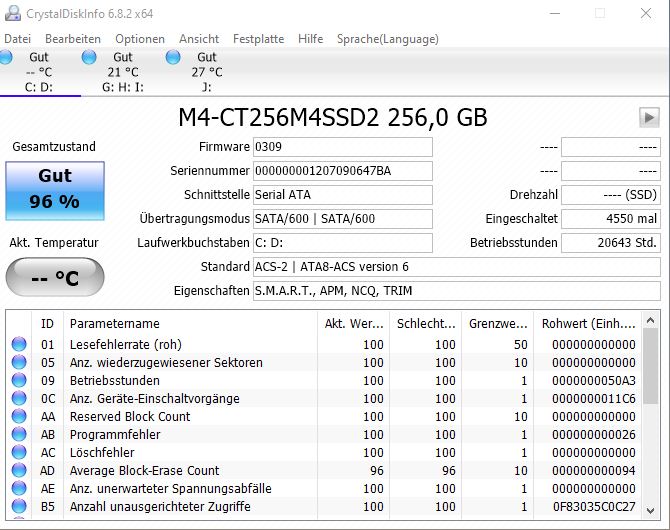Click the Akt. Wer... column header
The height and width of the screenshot is (530, 670).
pyautogui.click(x=353, y=324)
